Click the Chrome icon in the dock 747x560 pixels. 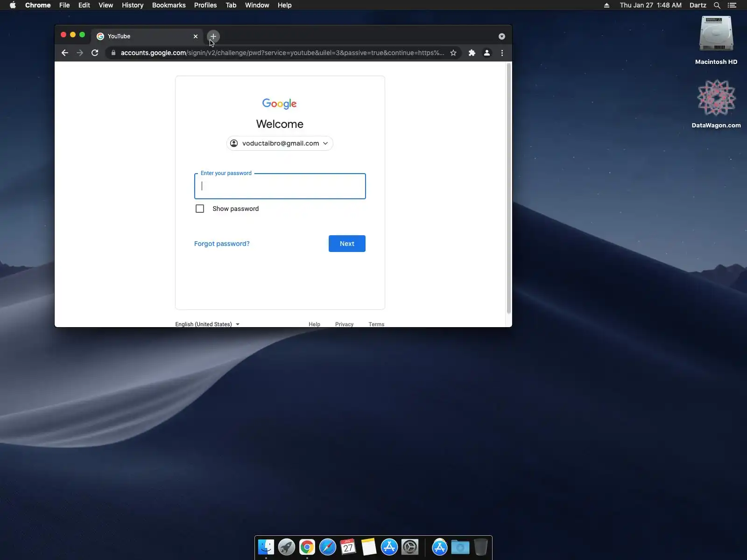coord(307,547)
